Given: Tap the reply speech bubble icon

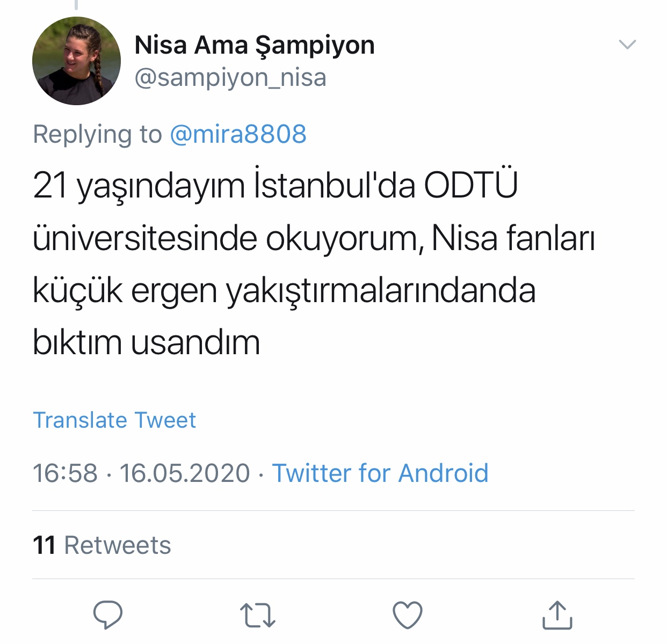Looking at the screenshot, I should click(x=108, y=615).
